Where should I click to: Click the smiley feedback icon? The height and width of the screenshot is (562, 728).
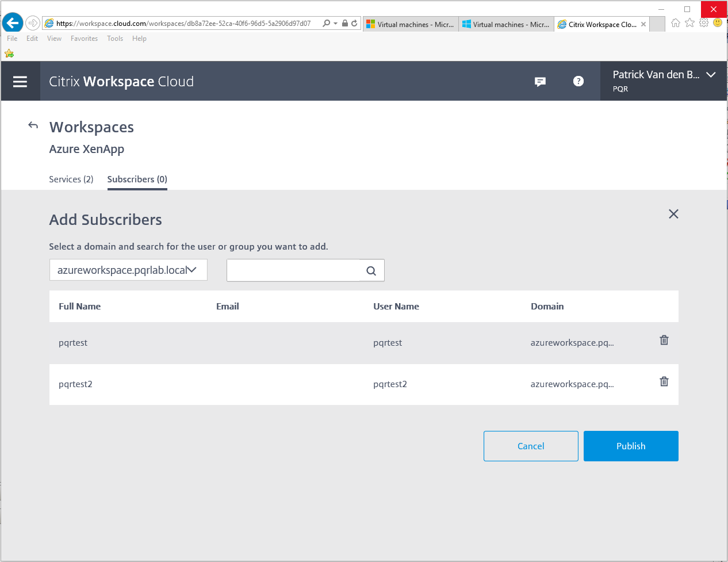[x=718, y=23]
